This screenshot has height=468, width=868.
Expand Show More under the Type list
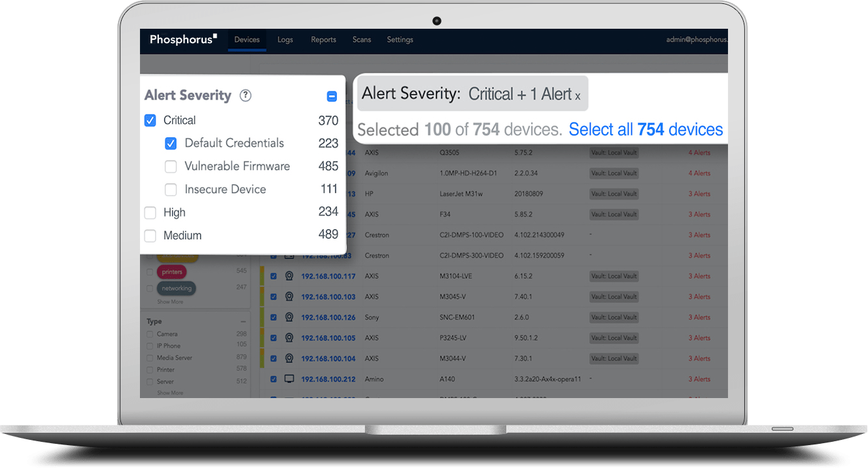170,393
